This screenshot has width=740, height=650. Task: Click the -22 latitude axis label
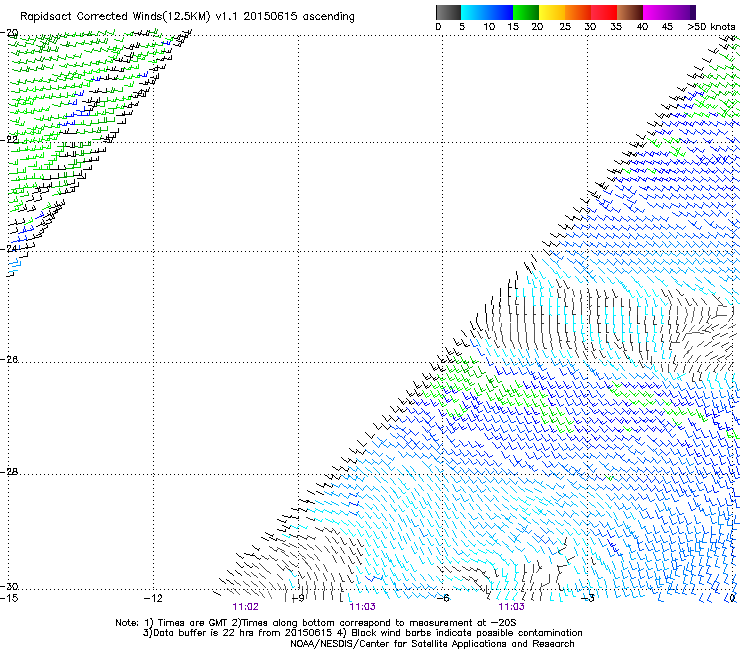[10, 140]
